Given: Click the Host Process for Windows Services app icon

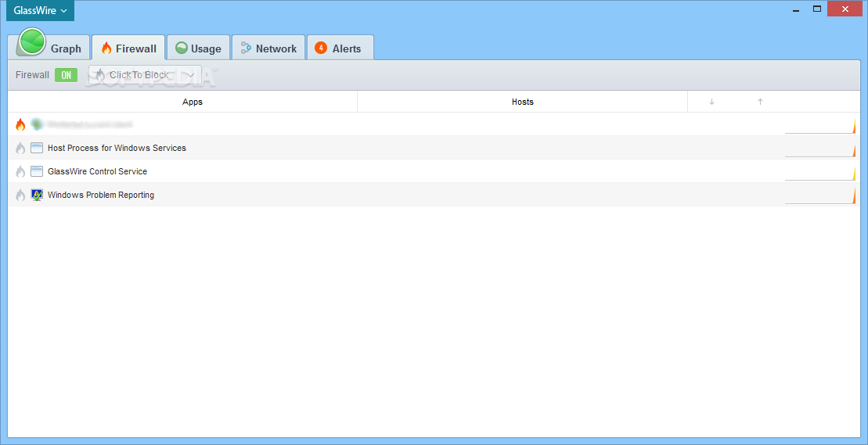Looking at the screenshot, I should tap(37, 148).
